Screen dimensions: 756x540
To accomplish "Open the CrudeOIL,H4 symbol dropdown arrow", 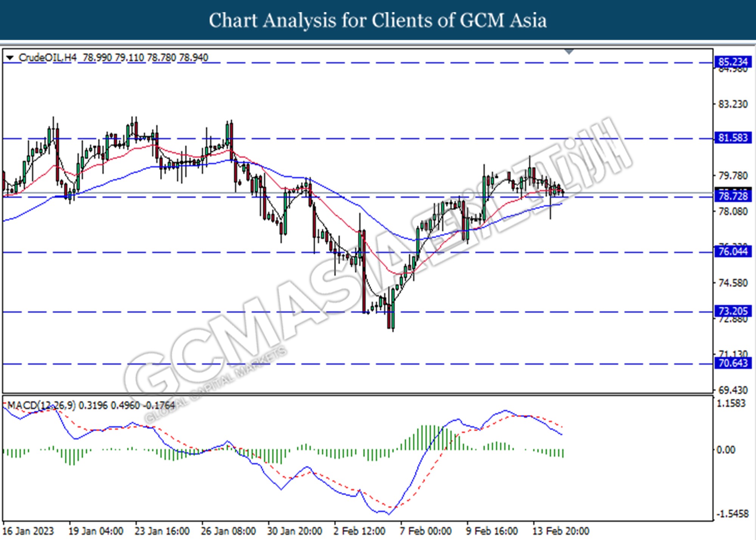I will (10, 58).
